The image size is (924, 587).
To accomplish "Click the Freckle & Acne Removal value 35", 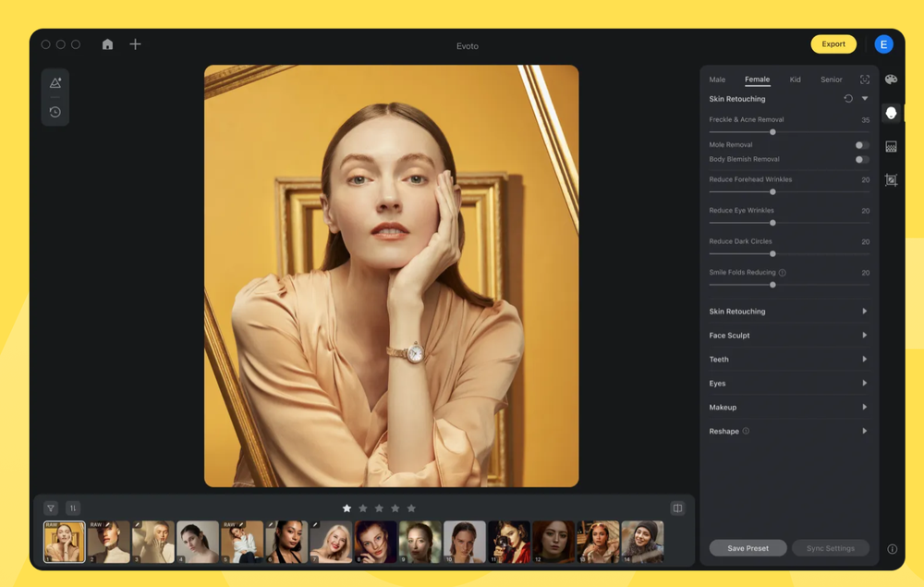I will pyautogui.click(x=865, y=120).
